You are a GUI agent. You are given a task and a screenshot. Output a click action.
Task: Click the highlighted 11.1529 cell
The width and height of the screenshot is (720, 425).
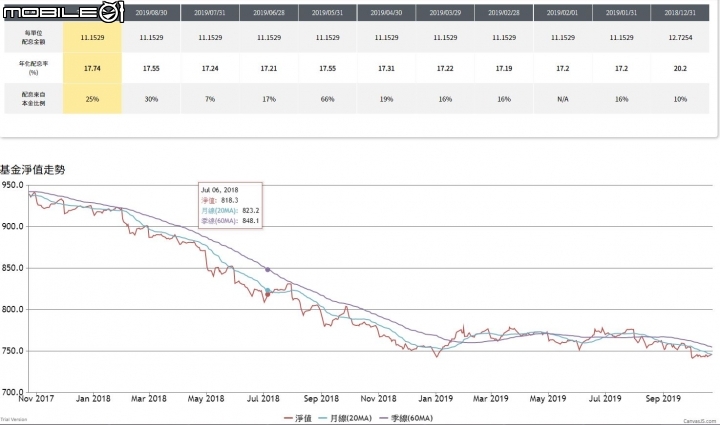[92, 37]
